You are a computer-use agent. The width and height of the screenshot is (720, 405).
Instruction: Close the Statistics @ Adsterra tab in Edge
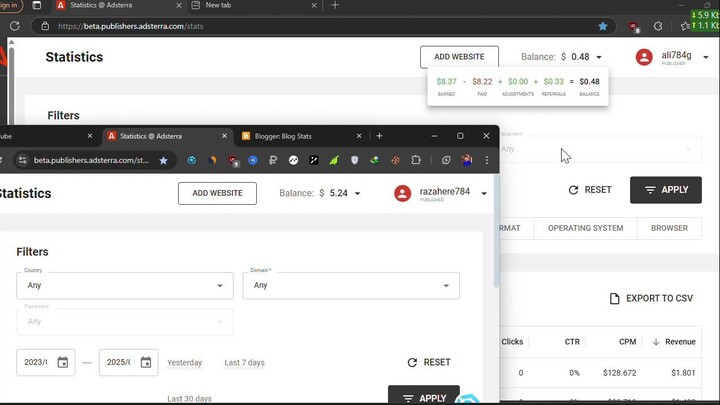point(179,6)
